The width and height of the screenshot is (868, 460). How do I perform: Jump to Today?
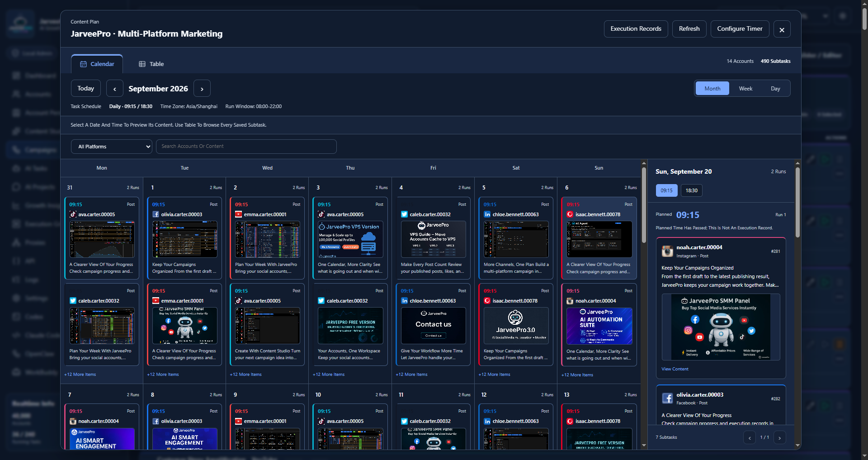85,88
